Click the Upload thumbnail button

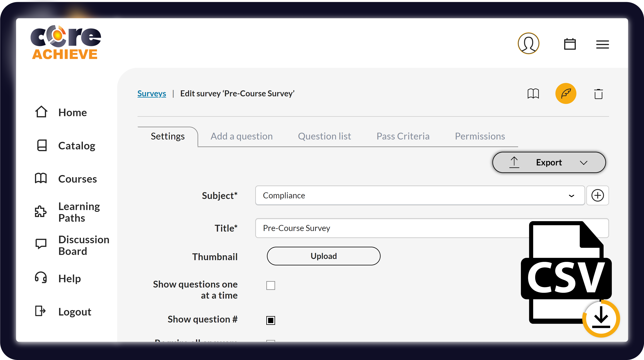[323, 256]
